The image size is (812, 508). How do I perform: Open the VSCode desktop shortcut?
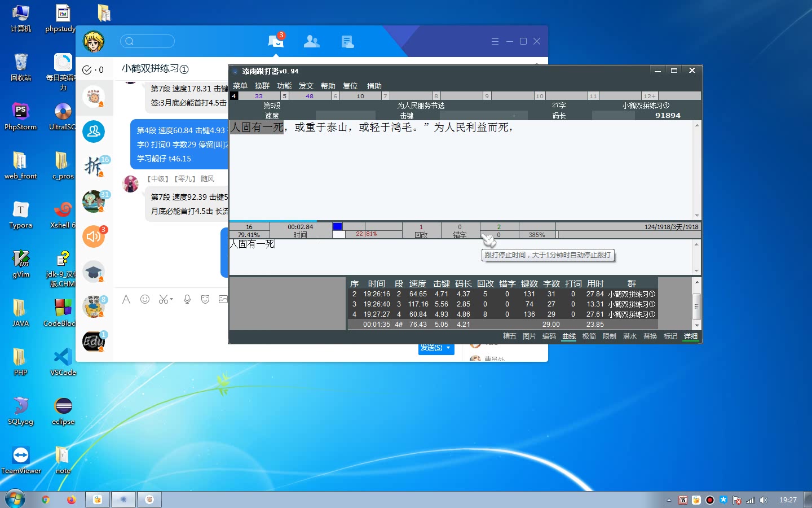pos(63,362)
